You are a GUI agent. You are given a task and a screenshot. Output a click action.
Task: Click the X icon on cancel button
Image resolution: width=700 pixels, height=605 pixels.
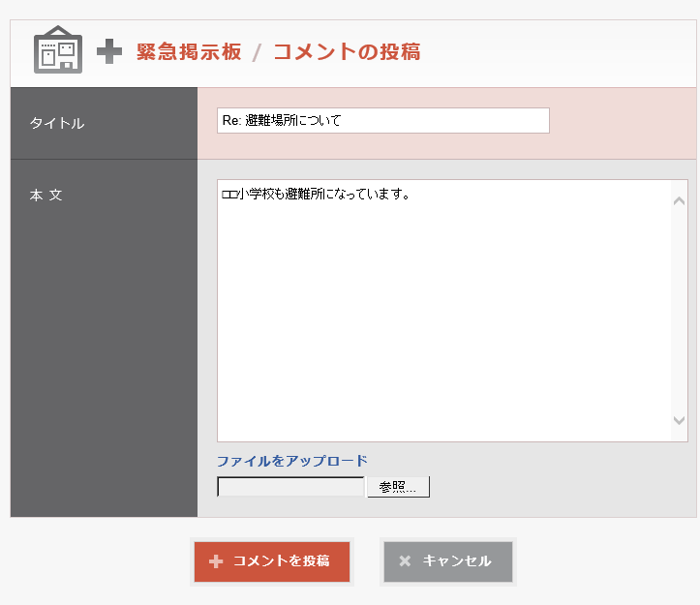(x=405, y=561)
